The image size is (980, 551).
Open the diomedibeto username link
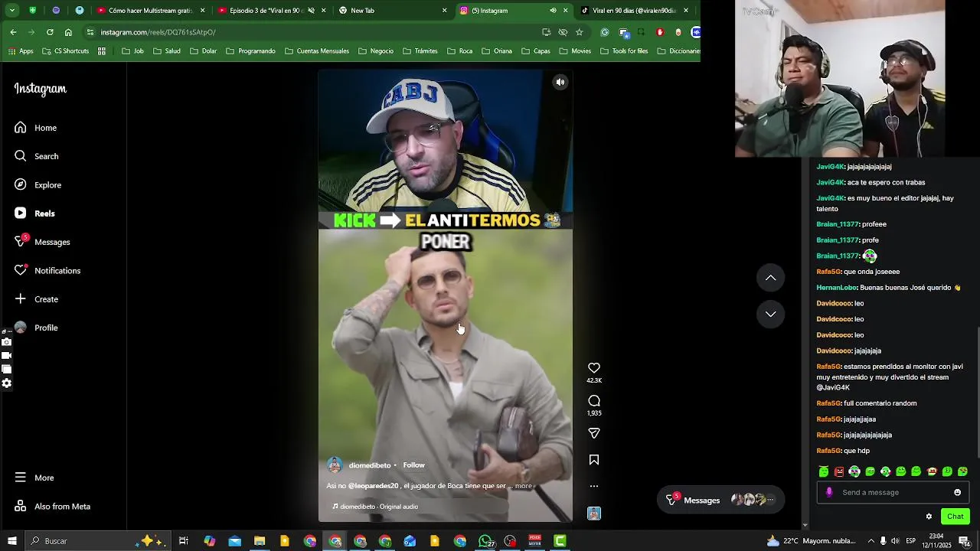370,465
